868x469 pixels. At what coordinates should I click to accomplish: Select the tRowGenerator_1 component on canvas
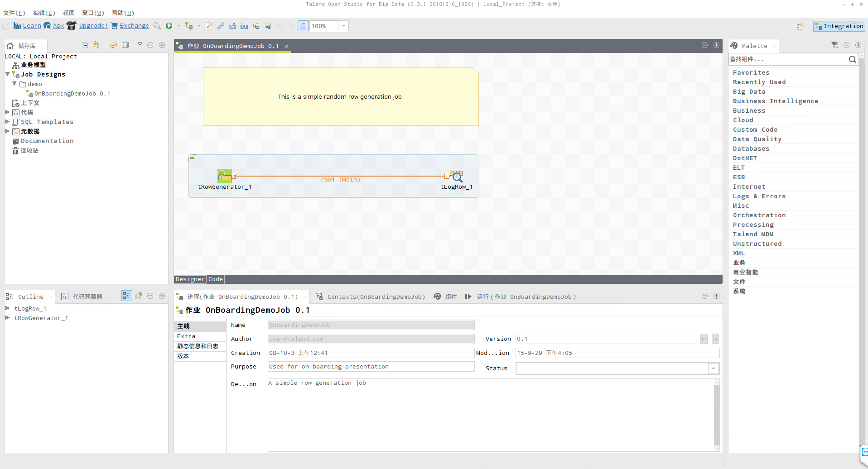pyautogui.click(x=225, y=176)
